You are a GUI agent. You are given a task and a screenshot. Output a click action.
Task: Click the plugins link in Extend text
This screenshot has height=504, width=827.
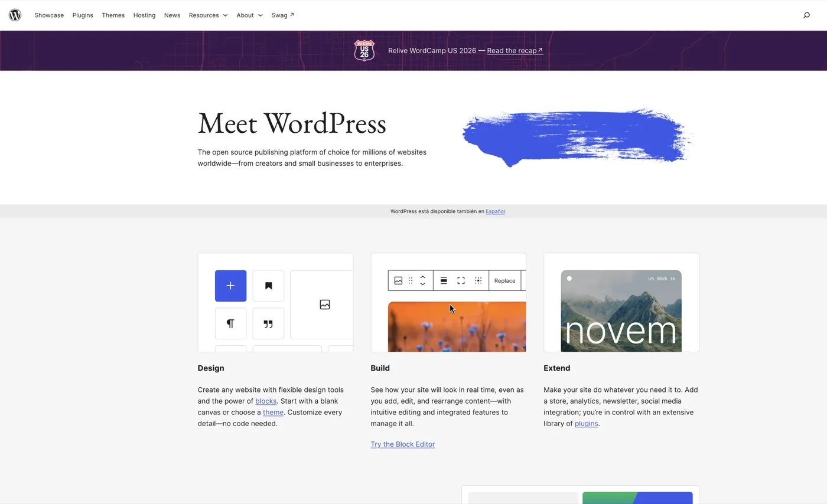click(x=586, y=424)
